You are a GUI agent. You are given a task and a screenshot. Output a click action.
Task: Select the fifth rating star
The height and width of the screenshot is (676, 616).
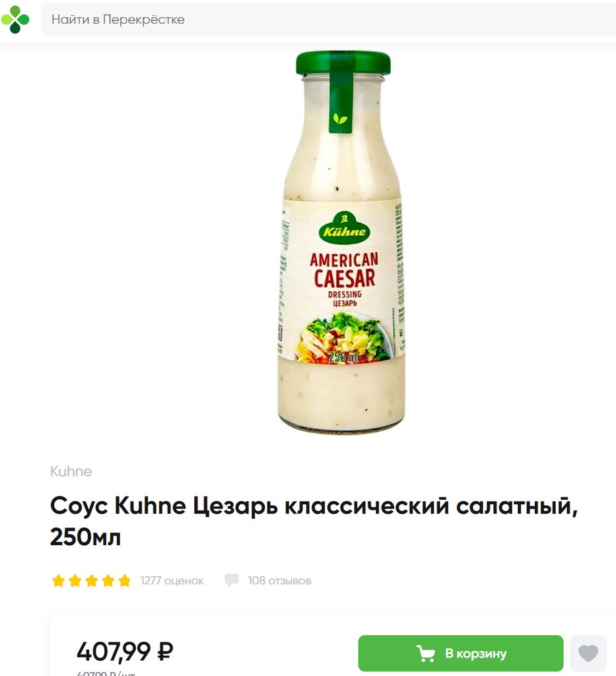pos(124,581)
